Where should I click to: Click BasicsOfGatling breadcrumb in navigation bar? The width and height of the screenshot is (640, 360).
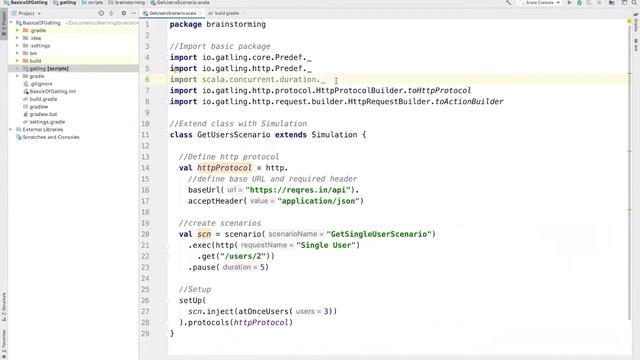tap(25, 2)
